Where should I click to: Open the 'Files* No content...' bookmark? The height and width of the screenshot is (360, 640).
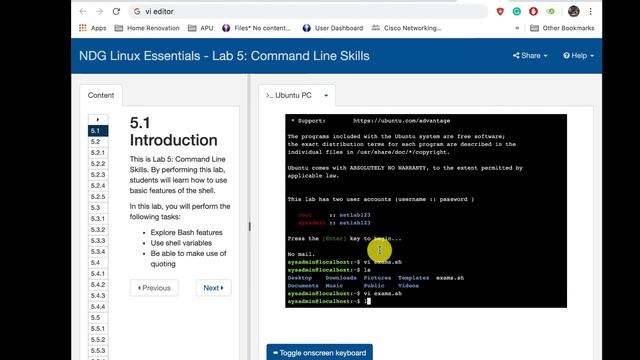coord(256,28)
